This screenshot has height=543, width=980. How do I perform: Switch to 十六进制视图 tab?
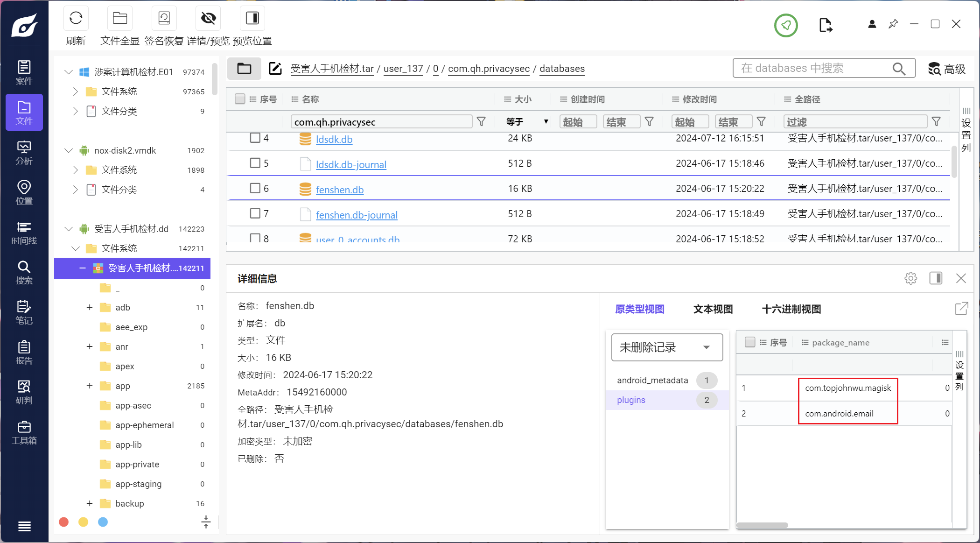pyautogui.click(x=791, y=309)
